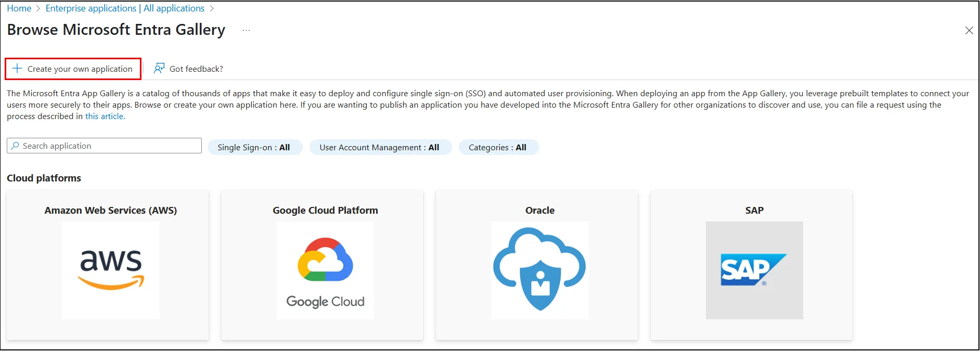Click the Oracle cloud shield icon
The height and width of the screenshot is (352, 980).
[x=540, y=270]
